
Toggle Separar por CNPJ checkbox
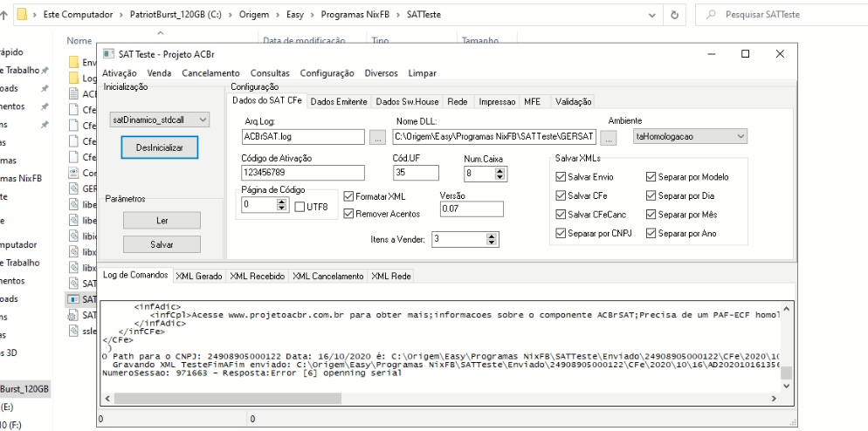pyautogui.click(x=561, y=234)
